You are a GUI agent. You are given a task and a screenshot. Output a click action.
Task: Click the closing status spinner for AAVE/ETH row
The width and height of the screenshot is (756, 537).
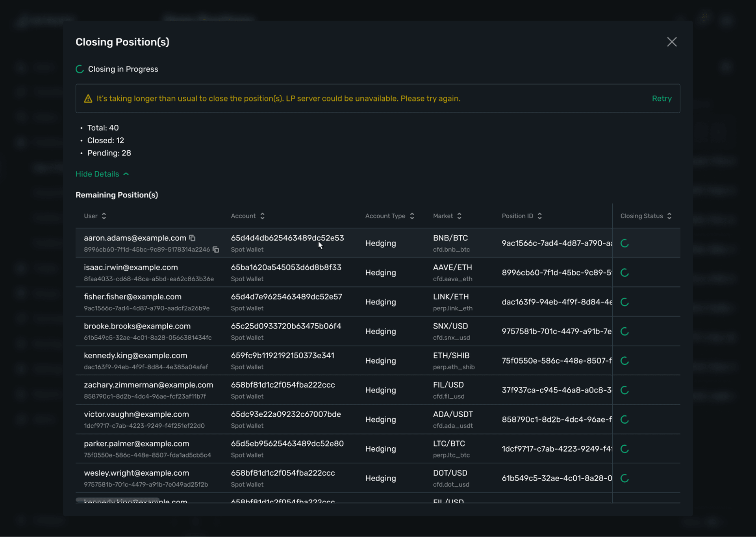(x=624, y=273)
